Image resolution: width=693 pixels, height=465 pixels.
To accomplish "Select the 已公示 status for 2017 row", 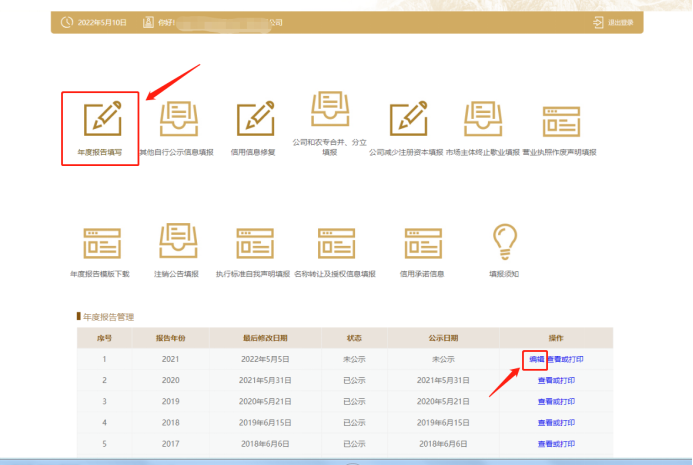I will click(x=354, y=444).
